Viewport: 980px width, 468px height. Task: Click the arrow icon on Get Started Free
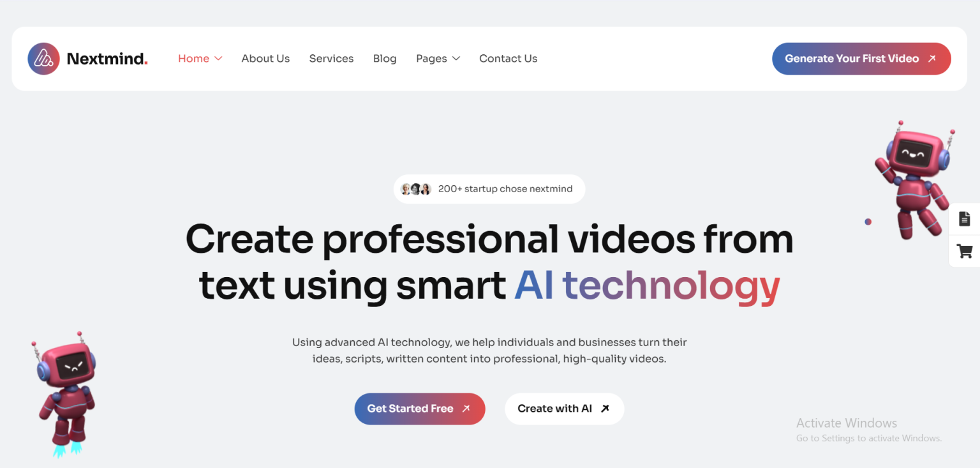pos(466,409)
